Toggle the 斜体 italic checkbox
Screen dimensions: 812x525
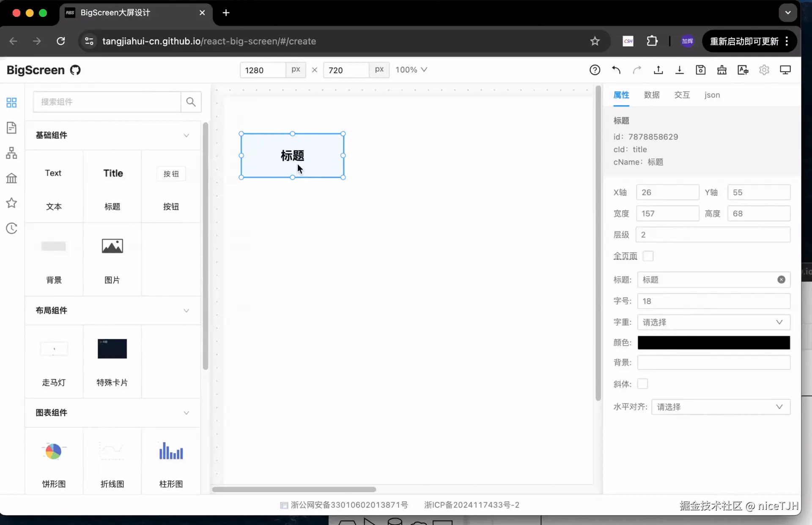point(642,384)
